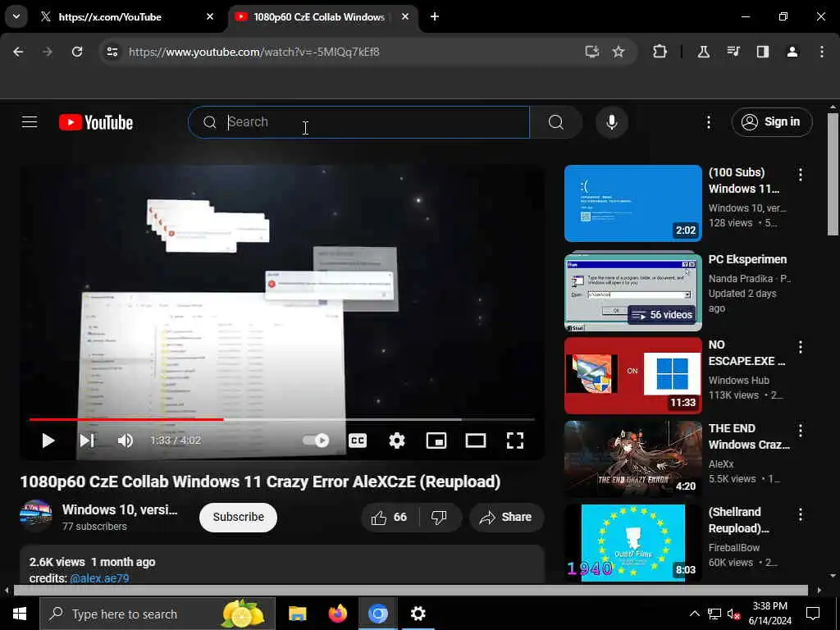The width and height of the screenshot is (840, 630).
Task: Open the Windows 10, versi... channel name
Action: (x=120, y=509)
